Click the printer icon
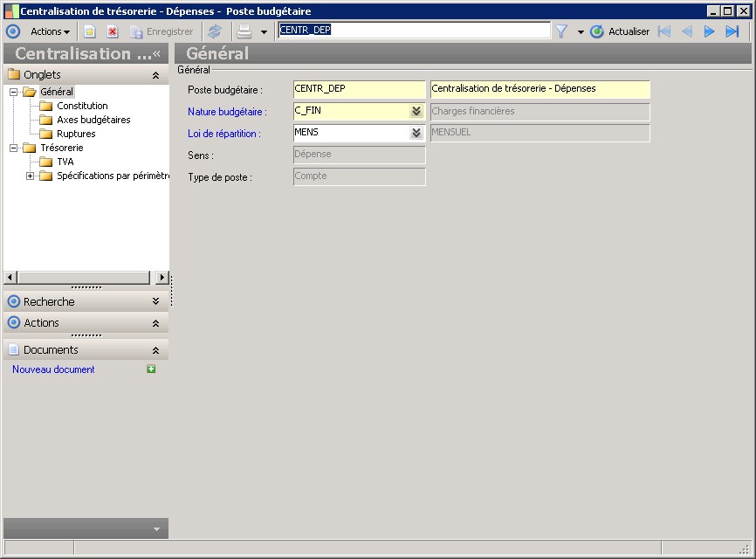The width and height of the screenshot is (756, 559). 244,31
